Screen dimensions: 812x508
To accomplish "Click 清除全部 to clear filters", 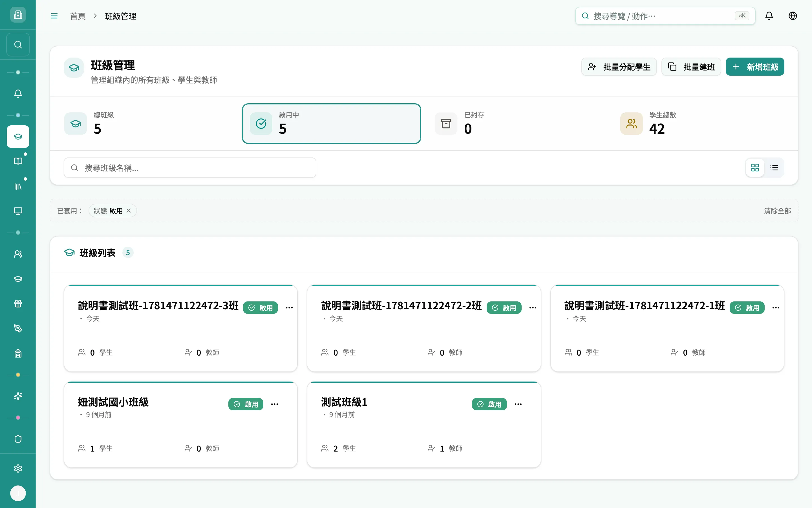I will pos(777,211).
